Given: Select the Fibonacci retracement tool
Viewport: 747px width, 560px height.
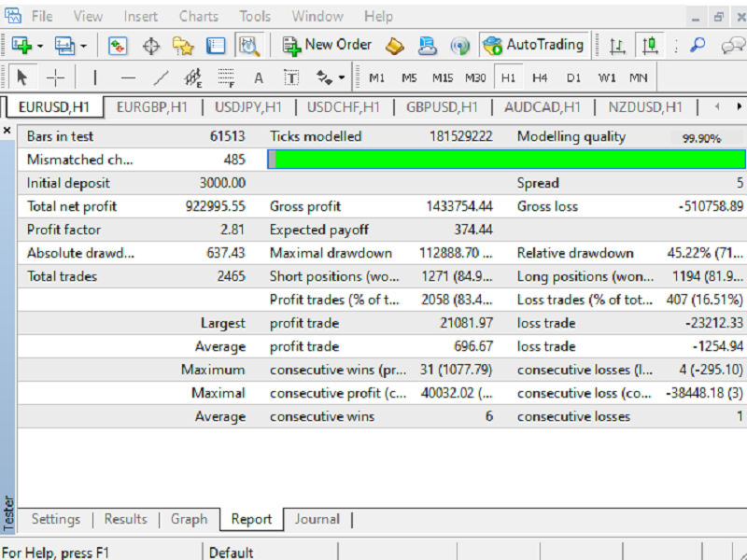Looking at the screenshot, I should 226,77.
